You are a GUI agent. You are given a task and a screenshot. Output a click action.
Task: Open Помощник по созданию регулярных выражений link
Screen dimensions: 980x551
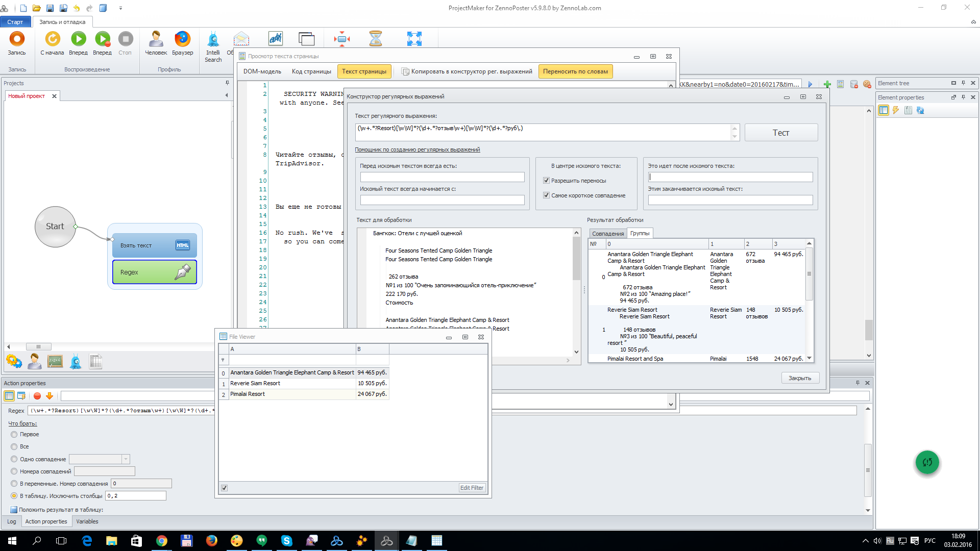(417, 149)
